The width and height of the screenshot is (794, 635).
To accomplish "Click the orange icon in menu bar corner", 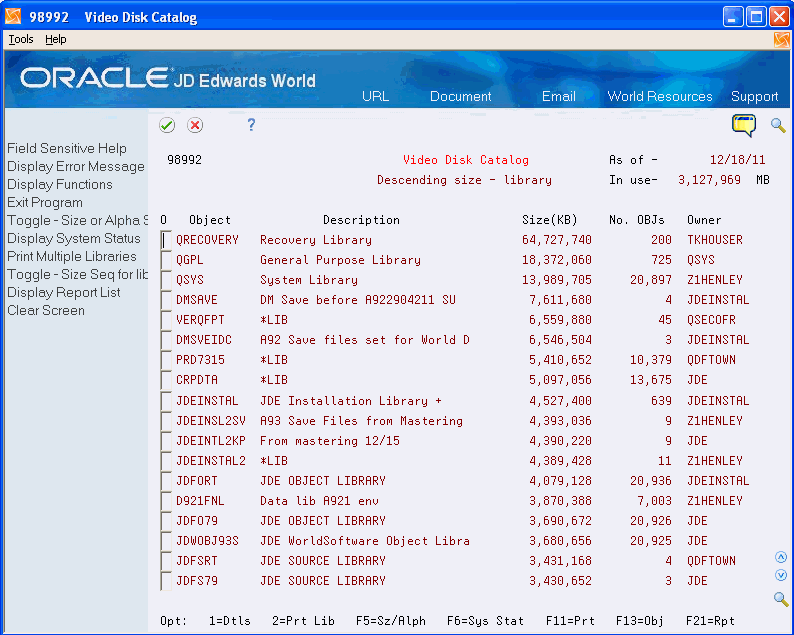I will 781,39.
